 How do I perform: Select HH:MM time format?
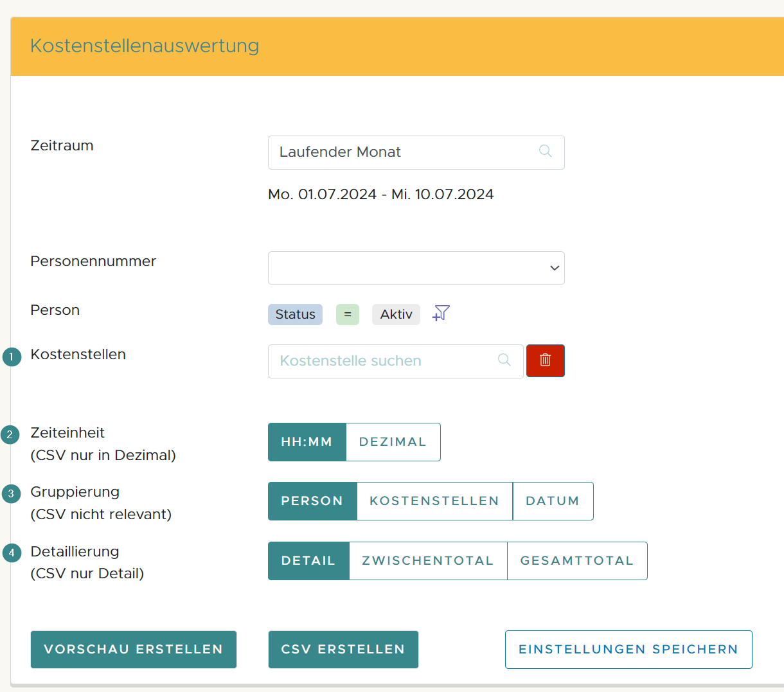(307, 441)
